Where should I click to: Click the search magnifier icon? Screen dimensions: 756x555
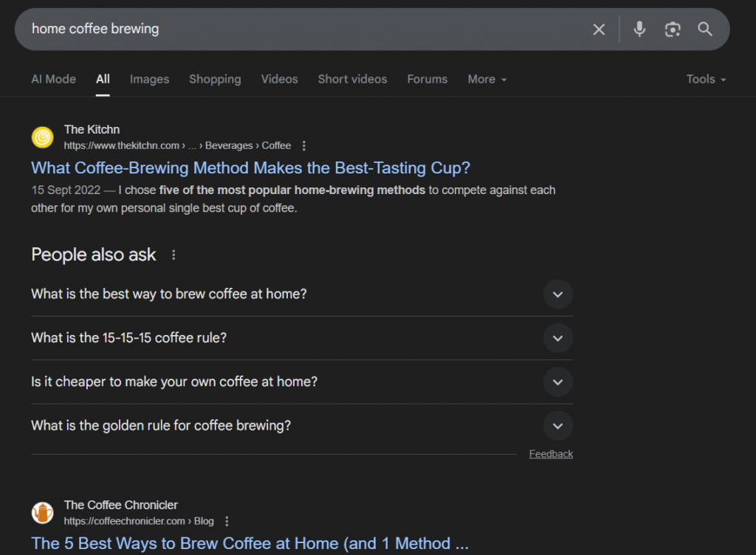pyautogui.click(x=704, y=29)
